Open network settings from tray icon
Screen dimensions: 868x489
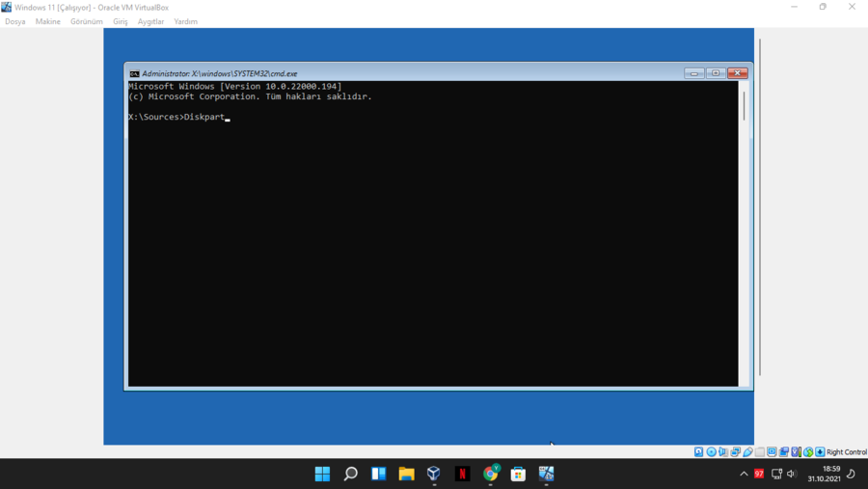[776, 474]
